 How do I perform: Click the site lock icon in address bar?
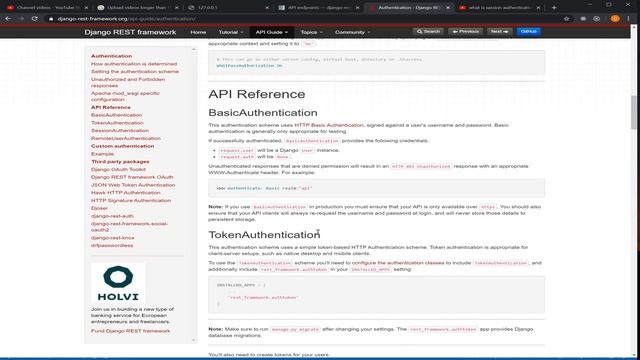tap(51, 19)
